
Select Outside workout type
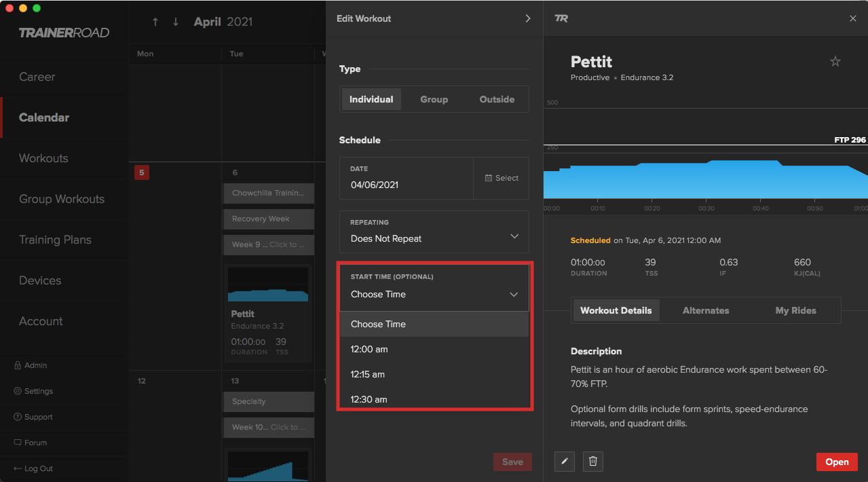[497, 99]
